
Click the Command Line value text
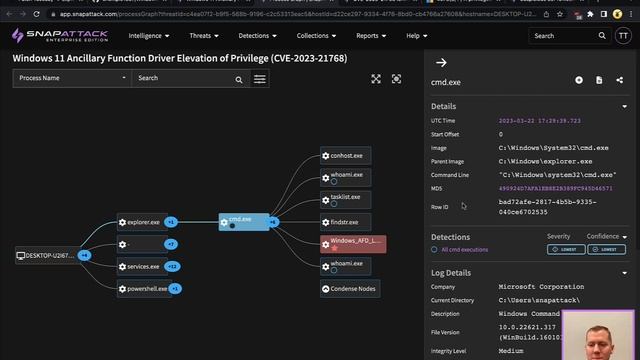coord(557,175)
